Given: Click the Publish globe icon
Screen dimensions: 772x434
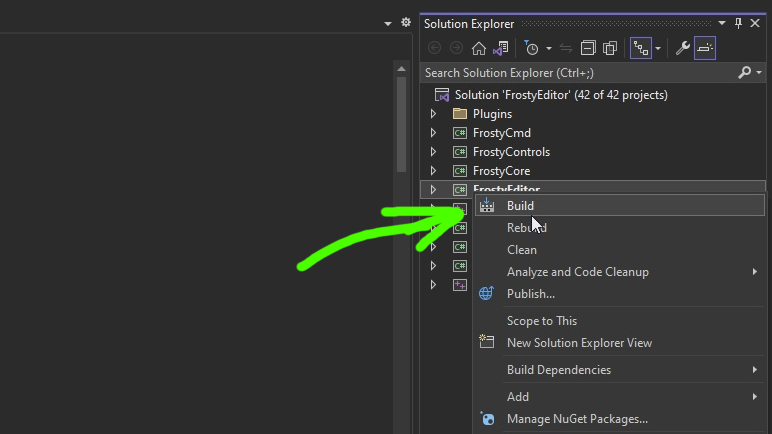Looking at the screenshot, I should pos(486,293).
